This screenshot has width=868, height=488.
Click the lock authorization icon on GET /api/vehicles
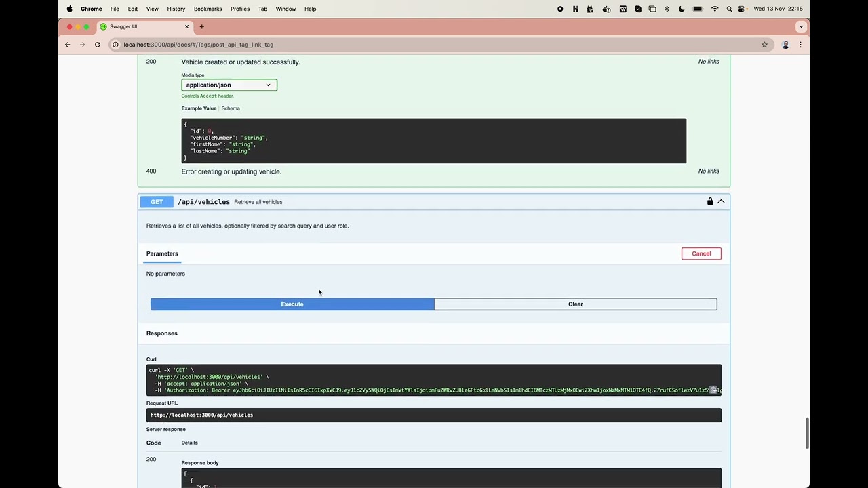click(x=710, y=201)
